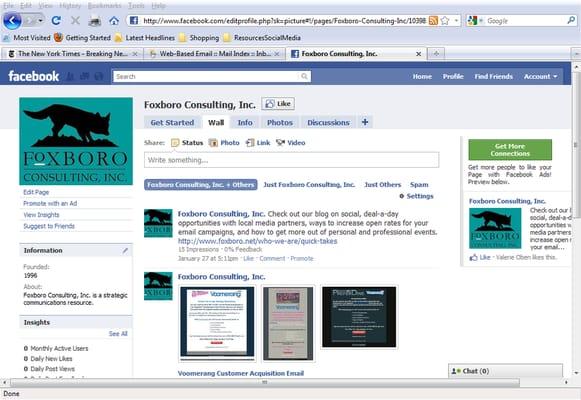Subscribe using the RSS feed icon
Image resolution: width=581 pixels, height=400 pixels.
click(433, 21)
